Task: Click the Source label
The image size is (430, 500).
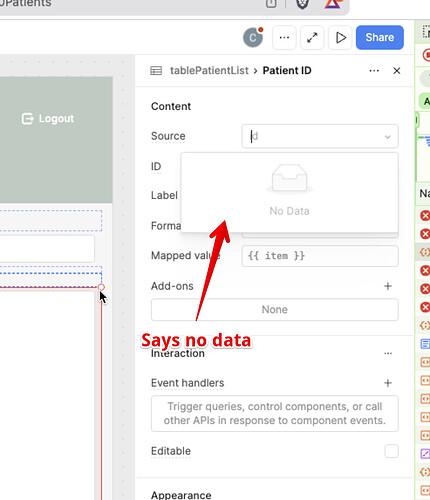Action: pos(168,136)
